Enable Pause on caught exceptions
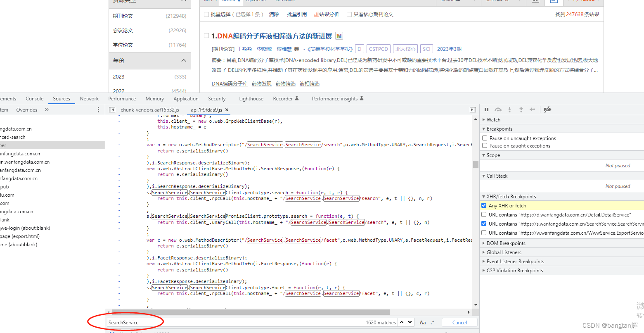This screenshot has width=644, height=333. click(485, 146)
